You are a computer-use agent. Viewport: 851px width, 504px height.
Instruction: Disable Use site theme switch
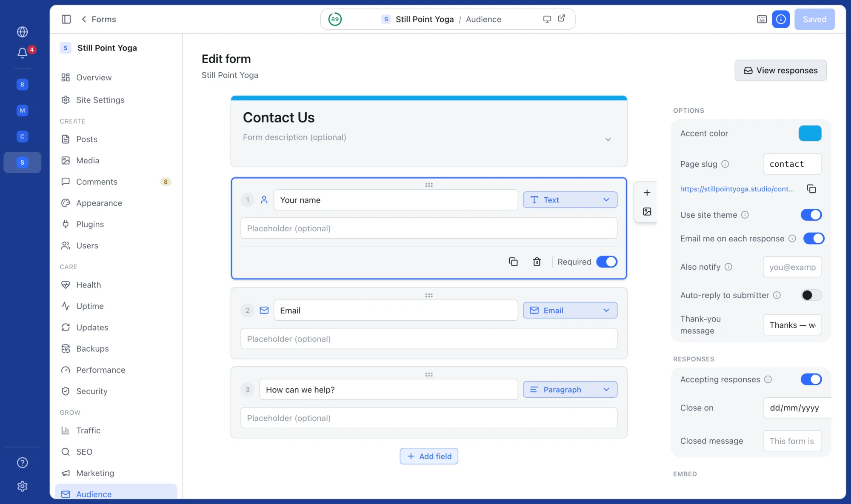(x=811, y=215)
